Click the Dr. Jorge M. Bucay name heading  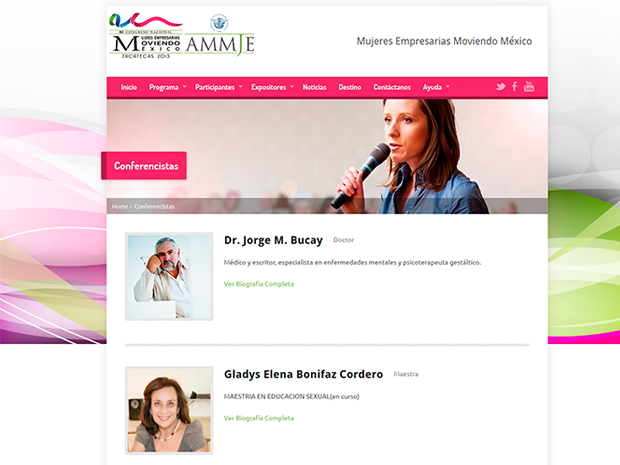(273, 240)
